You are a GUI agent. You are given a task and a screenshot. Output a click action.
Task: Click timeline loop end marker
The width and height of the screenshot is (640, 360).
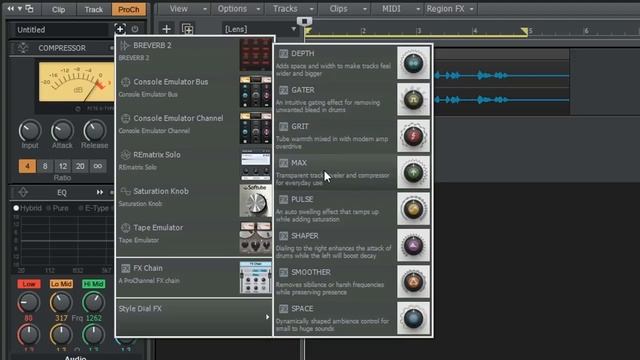524,31
